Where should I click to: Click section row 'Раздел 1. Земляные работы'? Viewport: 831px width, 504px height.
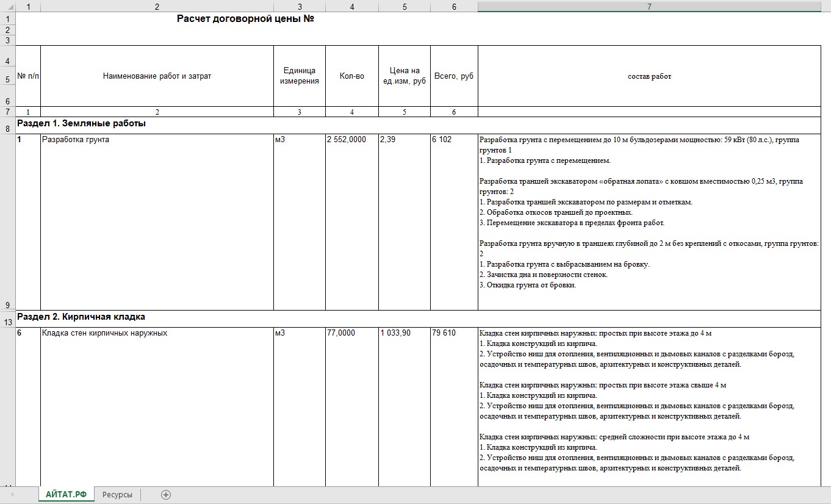pos(418,126)
